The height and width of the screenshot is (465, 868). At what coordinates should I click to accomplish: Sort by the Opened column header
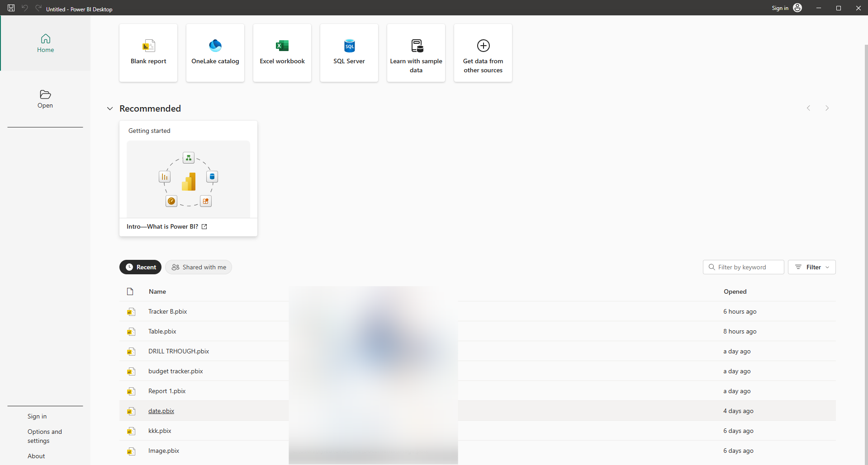(735, 291)
